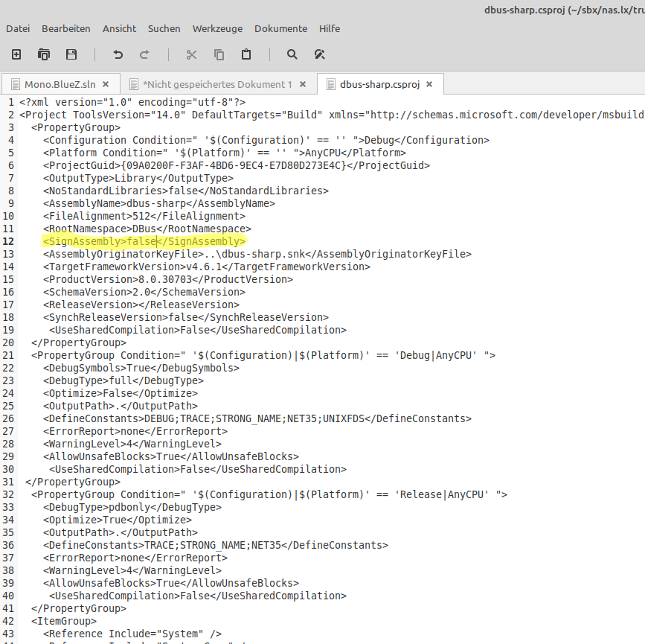645x644 pixels.
Task: Click the Platform Condition AnyCPU line
Action: coord(225,153)
